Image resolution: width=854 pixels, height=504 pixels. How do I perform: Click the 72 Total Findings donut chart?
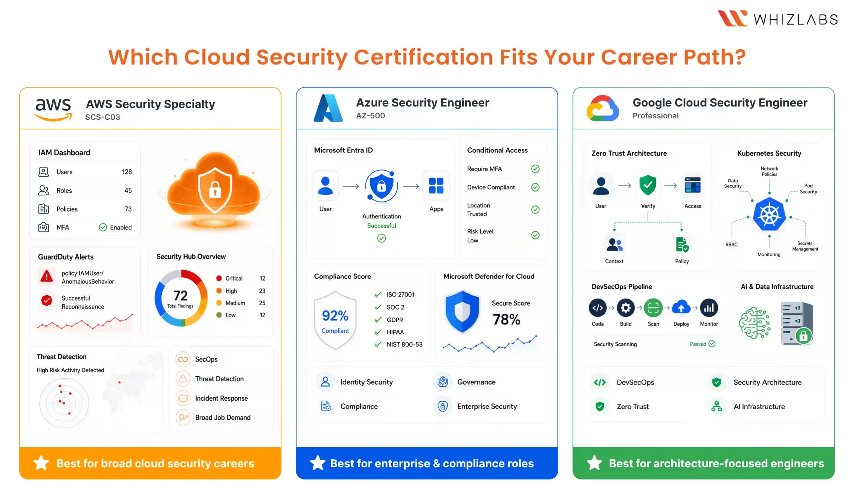[180, 298]
